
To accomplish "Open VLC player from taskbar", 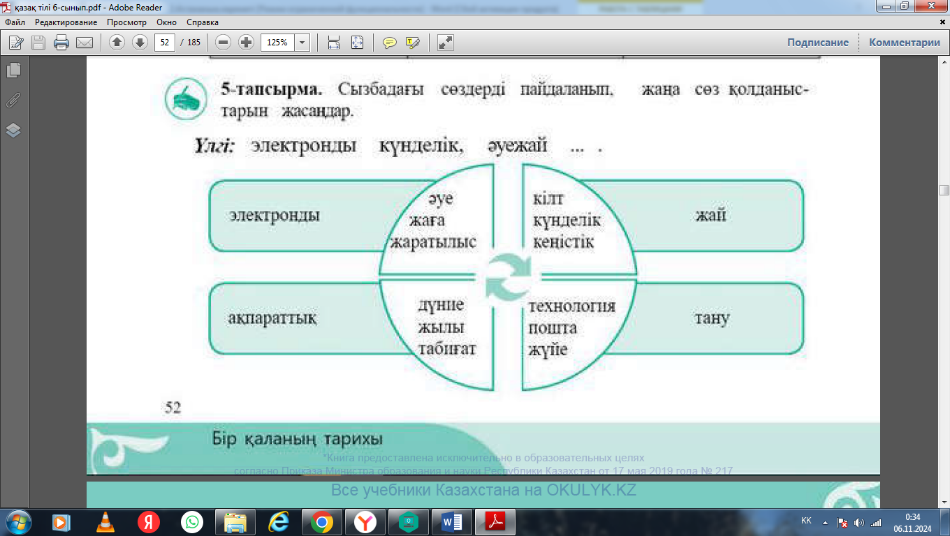I will (105, 522).
